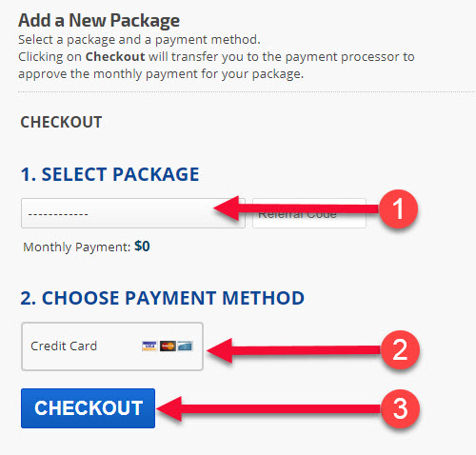The width and height of the screenshot is (476, 455).
Task: Click the red arrow pointing at Credit Card
Action: [293, 350]
